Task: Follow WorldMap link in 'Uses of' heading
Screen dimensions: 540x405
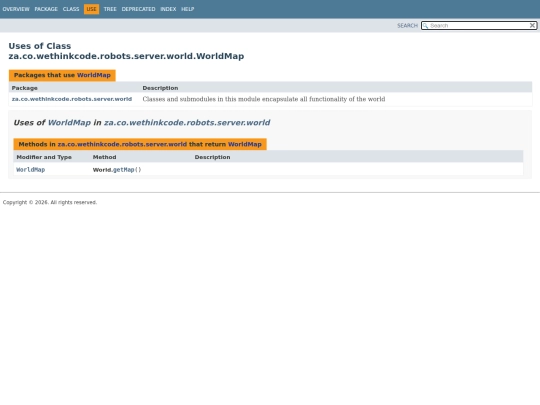Action: point(69,123)
